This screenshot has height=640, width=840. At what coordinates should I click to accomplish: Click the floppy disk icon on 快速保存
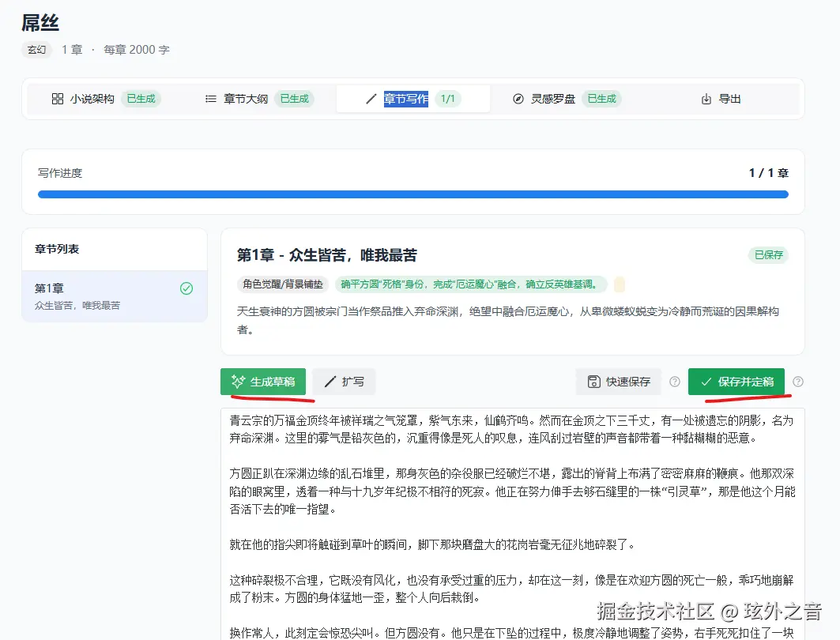pos(593,382)
